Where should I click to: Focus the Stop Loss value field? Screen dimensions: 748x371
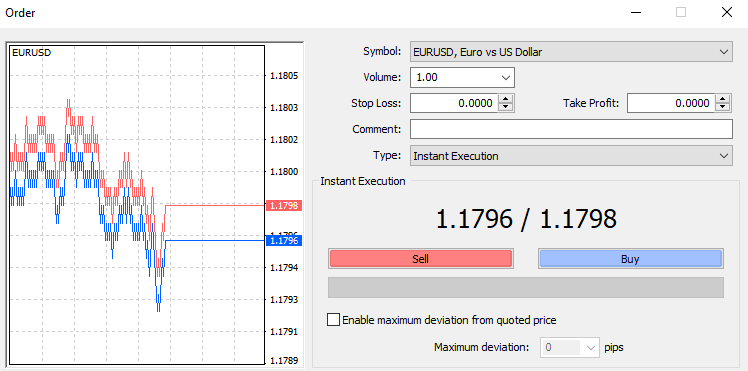click(454, 103)
